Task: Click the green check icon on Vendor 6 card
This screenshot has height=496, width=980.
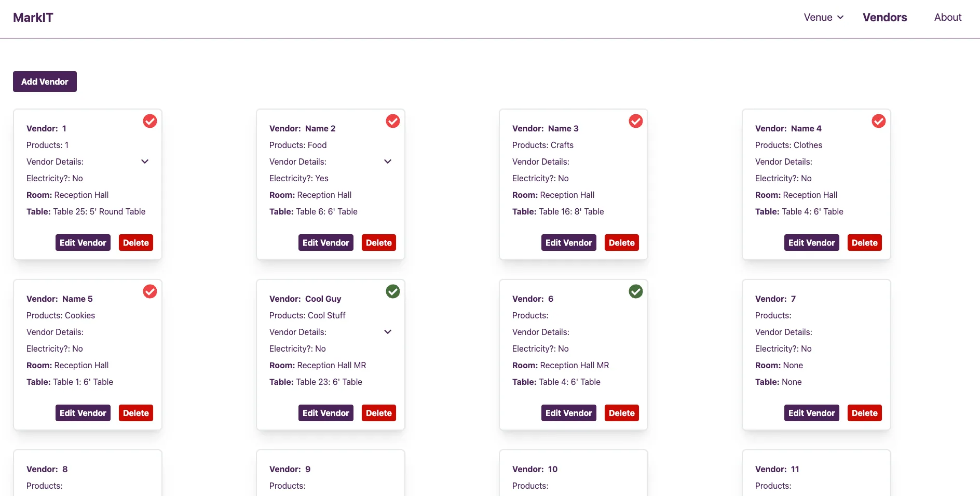Action: click(x=636, y=291)
